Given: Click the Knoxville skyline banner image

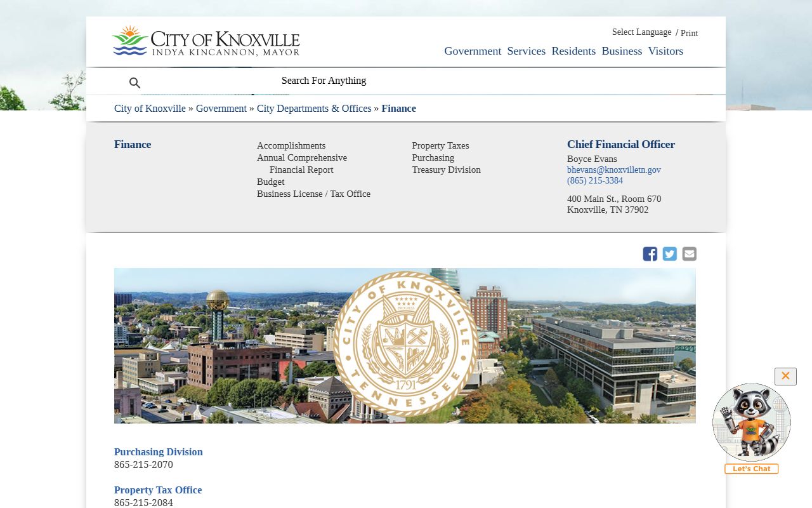Looking at the screenshot, I should pos(405,345).
